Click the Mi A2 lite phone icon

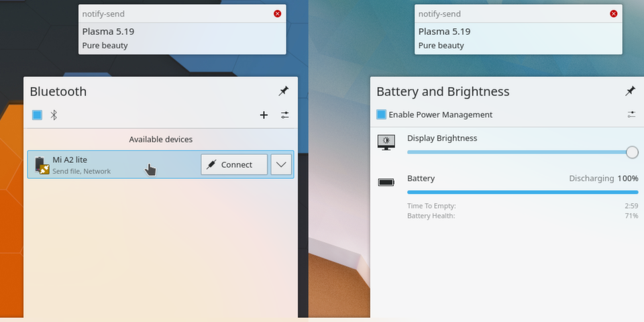(x=42, y=164)
